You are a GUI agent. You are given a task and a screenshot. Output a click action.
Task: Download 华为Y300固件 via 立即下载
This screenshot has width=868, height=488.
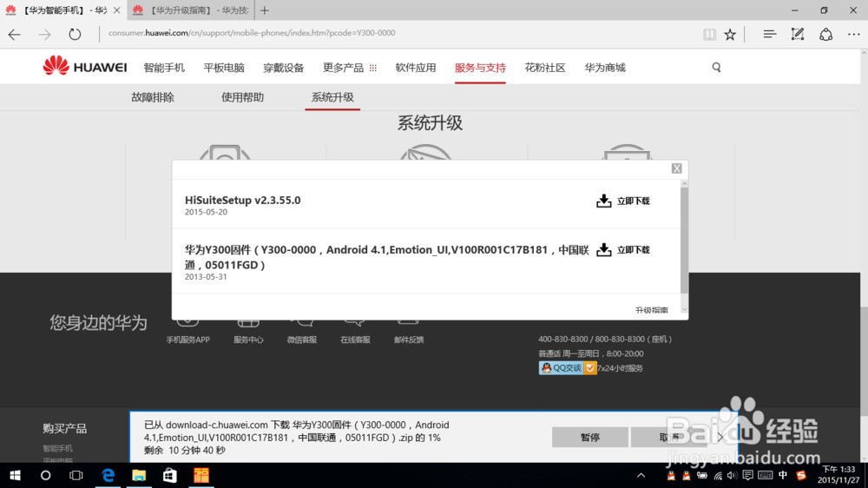[x=623, y=250]
